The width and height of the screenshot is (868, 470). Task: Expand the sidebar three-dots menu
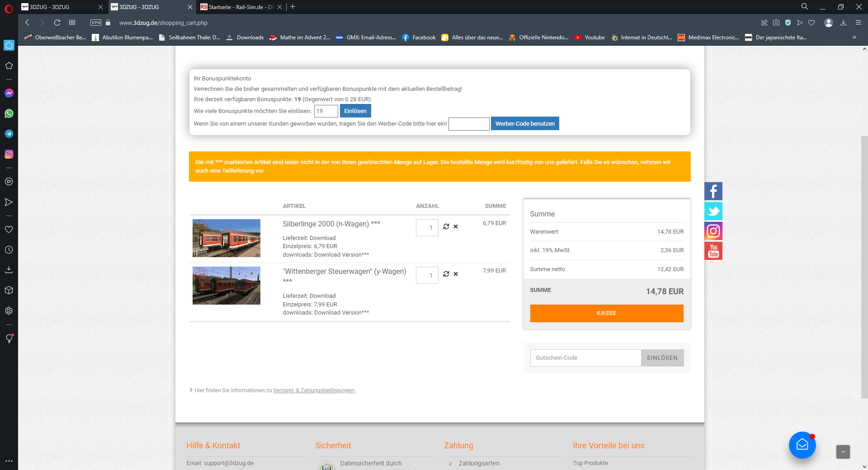(x=9, y=461)
